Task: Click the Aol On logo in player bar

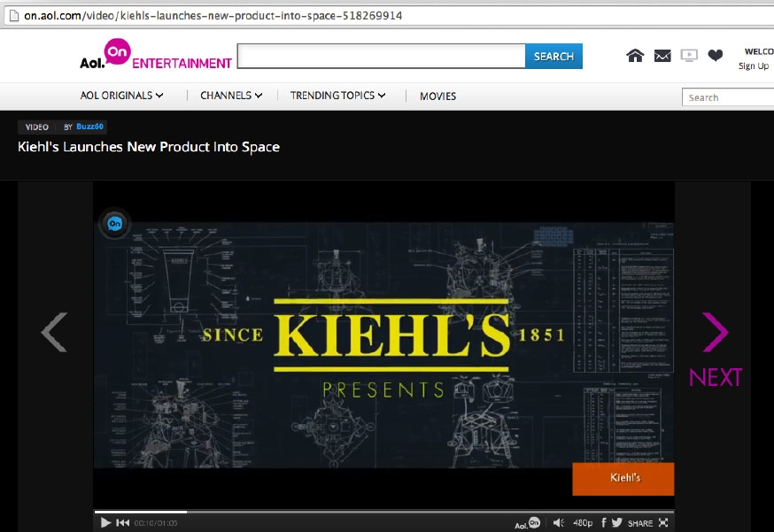Action: (x=527, y=523)
